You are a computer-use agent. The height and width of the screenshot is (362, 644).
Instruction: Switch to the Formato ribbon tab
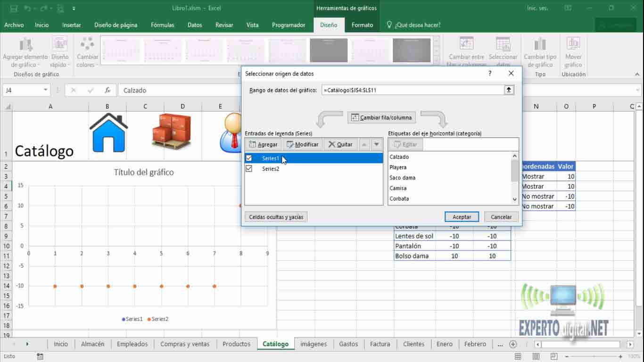click(x=362, y=25)
